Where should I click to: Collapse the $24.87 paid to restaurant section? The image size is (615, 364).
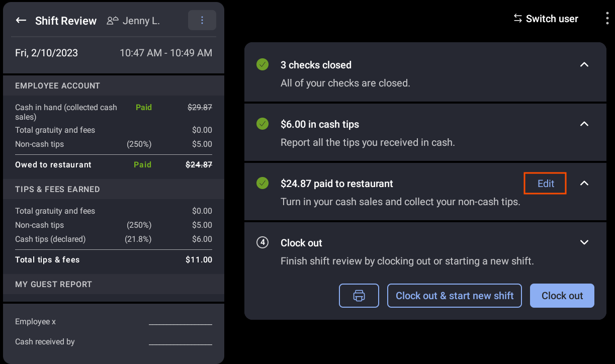pyautogui.click(x=584, y=183)
